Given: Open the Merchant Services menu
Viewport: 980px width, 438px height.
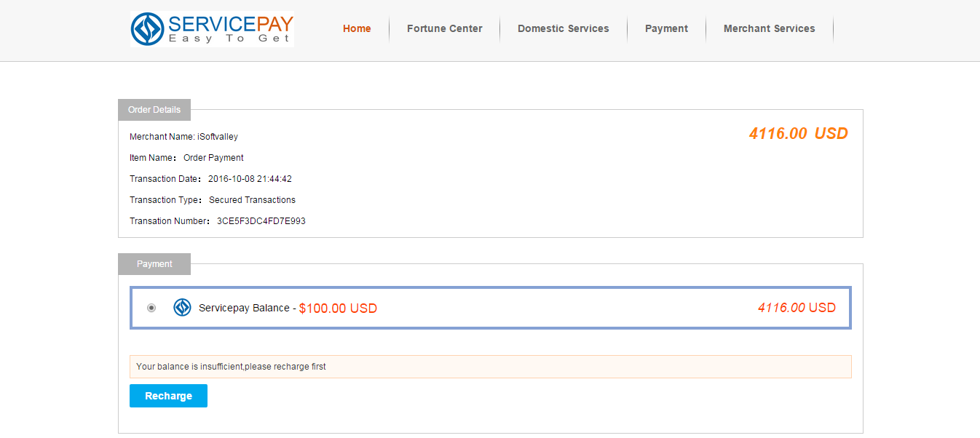Looking at the screenshot, I should pyautogui.click(x=770, y=29).
